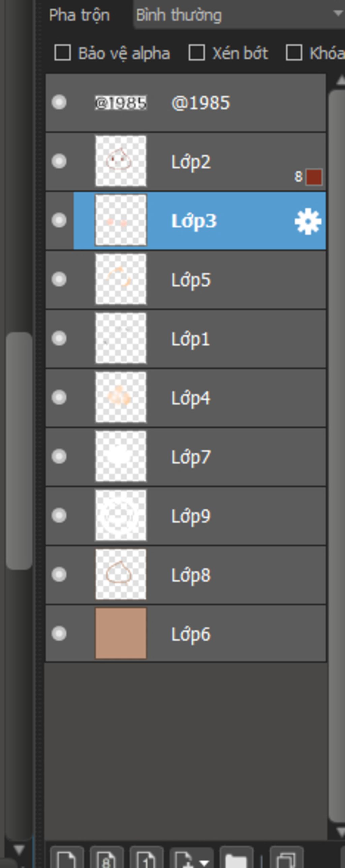Open the Pha trộn blend mode dropdown
Image resolution: width=345 pixels, height=868 pixels.
(239, 15)
